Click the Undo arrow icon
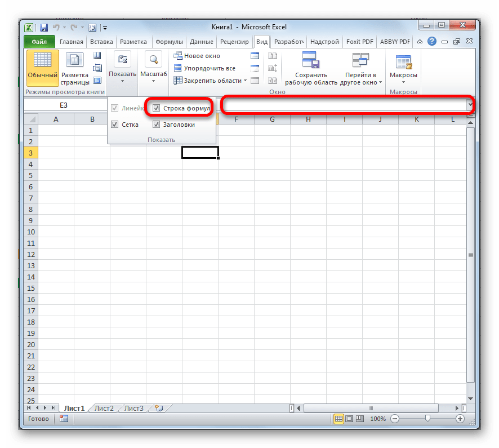The width and height of the screenshot is (499, 448). point(56,28)
